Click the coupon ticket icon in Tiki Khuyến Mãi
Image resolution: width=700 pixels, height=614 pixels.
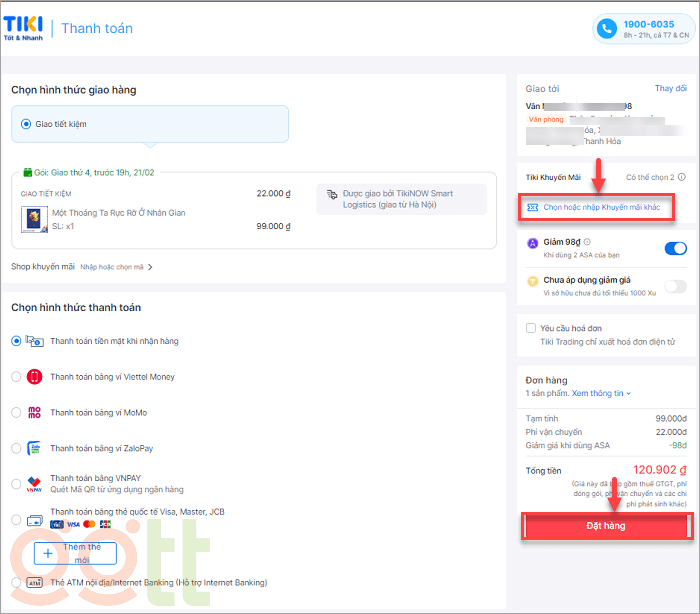(532, 207)
